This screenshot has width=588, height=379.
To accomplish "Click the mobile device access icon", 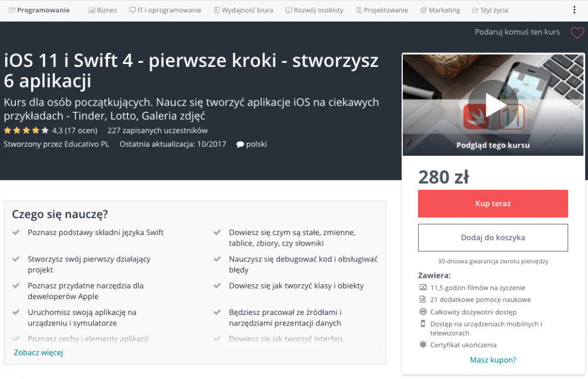I will (x=423, y=324).
